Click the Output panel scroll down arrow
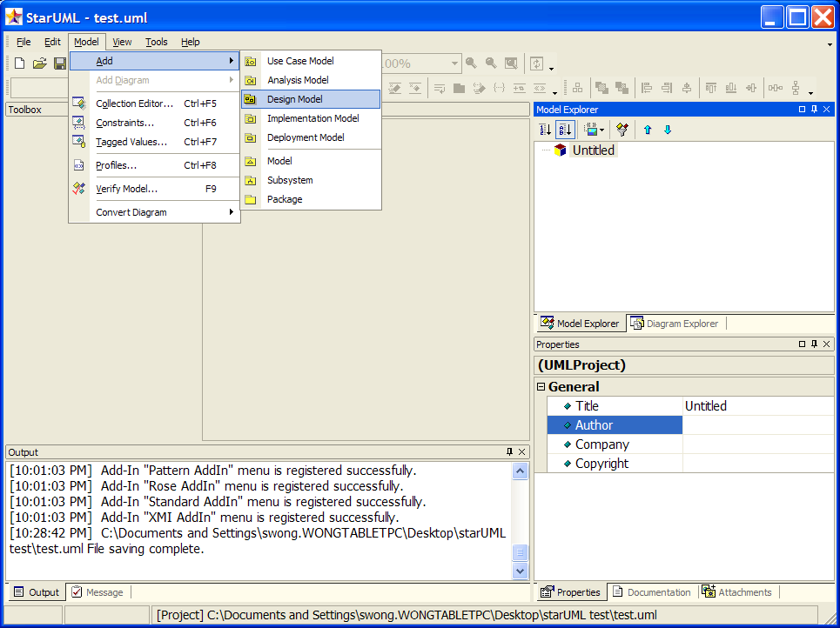 (x=520, y=571)
